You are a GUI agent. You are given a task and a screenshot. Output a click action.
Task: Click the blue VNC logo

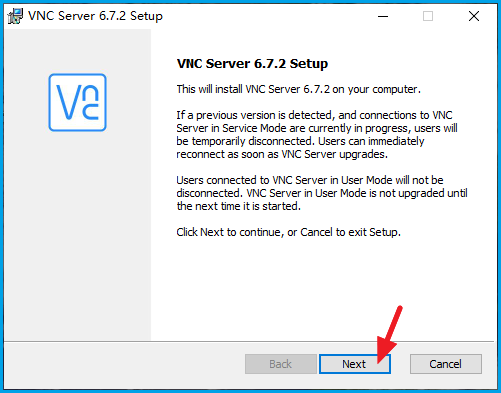(x=77, y=102)
